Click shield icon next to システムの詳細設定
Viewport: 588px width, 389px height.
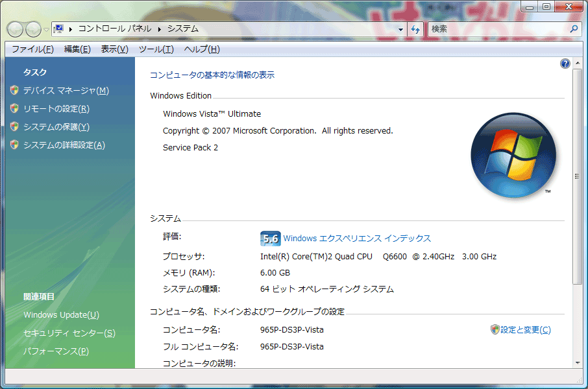tap(14, 145)
